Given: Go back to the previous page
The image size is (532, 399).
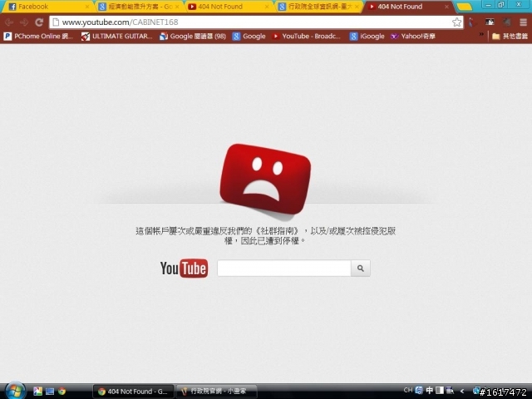Looking at the screenshot, I should 9,22.
